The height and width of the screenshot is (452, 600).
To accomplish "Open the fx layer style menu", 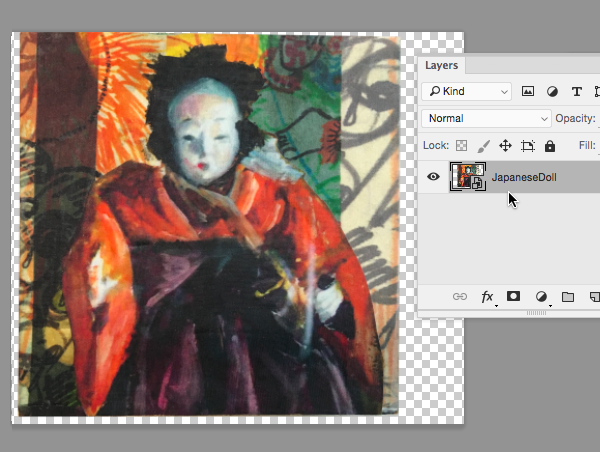I will point(487,297).
